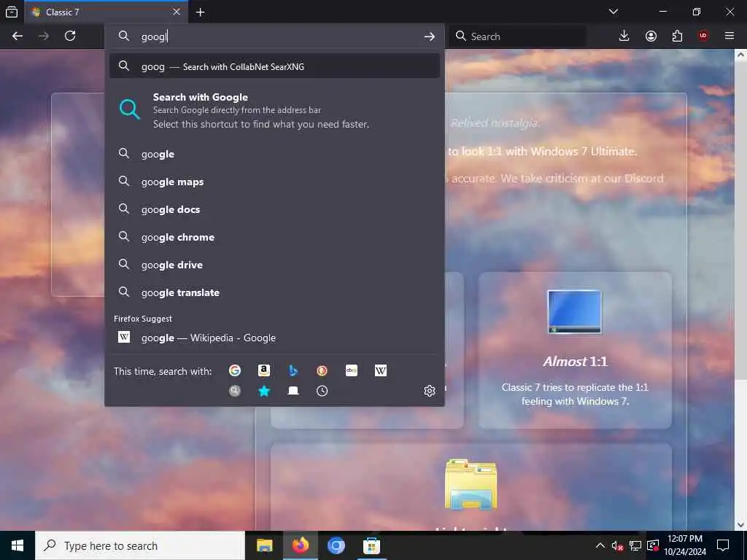This screenshot has width=747, height=560.
Task: Open the Firefox hamburger application menu
Action: pyautogui.click(x=729, y=36)
